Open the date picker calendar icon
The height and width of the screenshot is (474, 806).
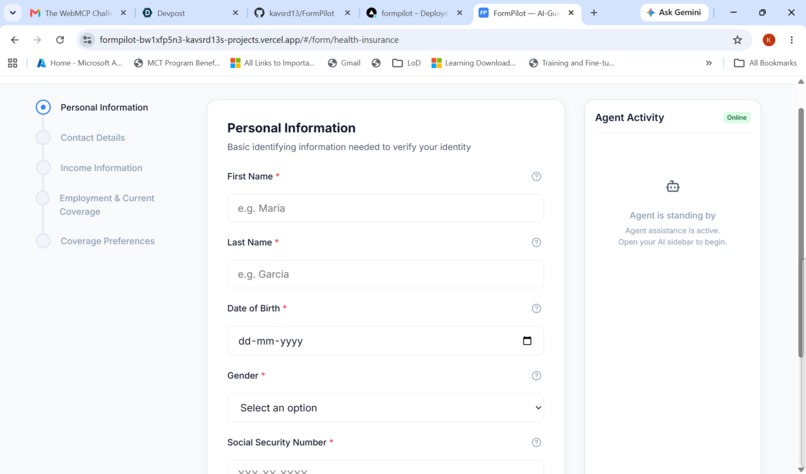527,341
